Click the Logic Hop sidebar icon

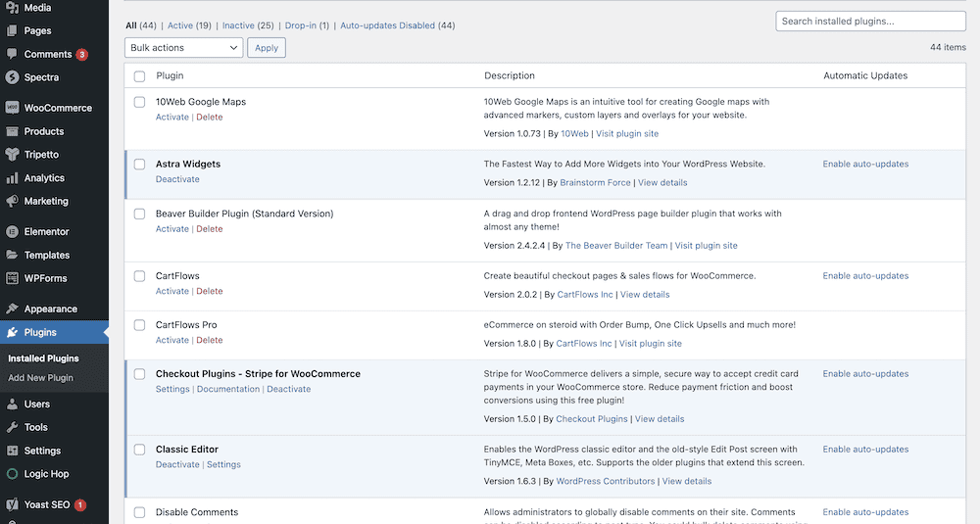coord(12,474)
